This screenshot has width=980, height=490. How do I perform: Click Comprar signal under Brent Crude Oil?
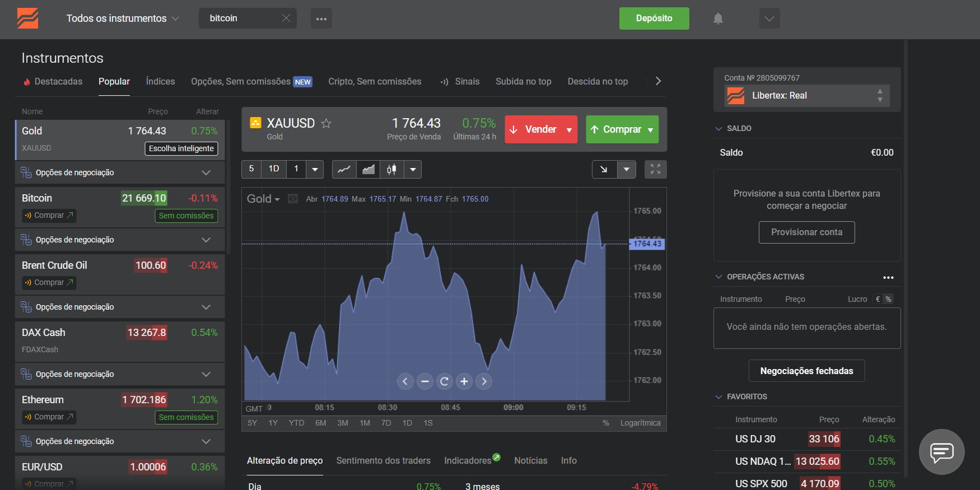click(49, 283)
